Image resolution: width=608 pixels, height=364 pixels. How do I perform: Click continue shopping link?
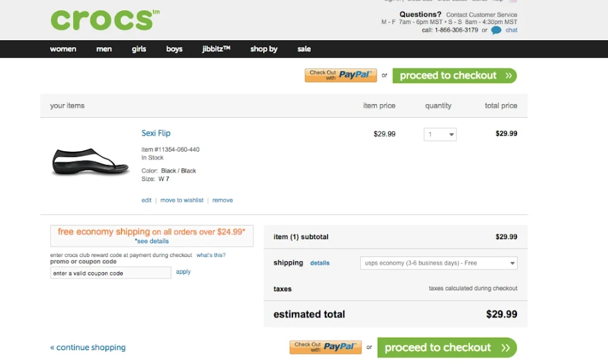tap(88, 347)
